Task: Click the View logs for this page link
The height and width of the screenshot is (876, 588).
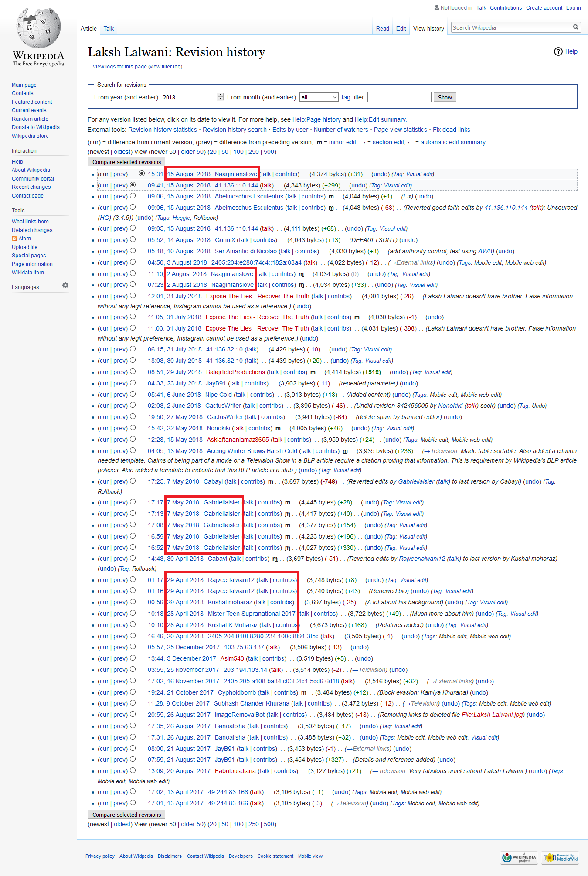Action: [119, 67]
